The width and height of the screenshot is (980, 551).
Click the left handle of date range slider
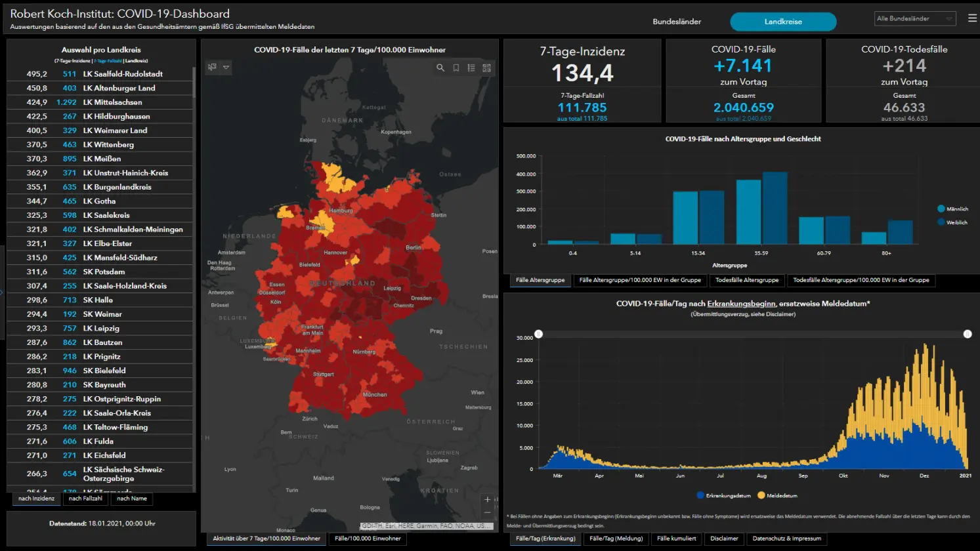pos(538,334)
